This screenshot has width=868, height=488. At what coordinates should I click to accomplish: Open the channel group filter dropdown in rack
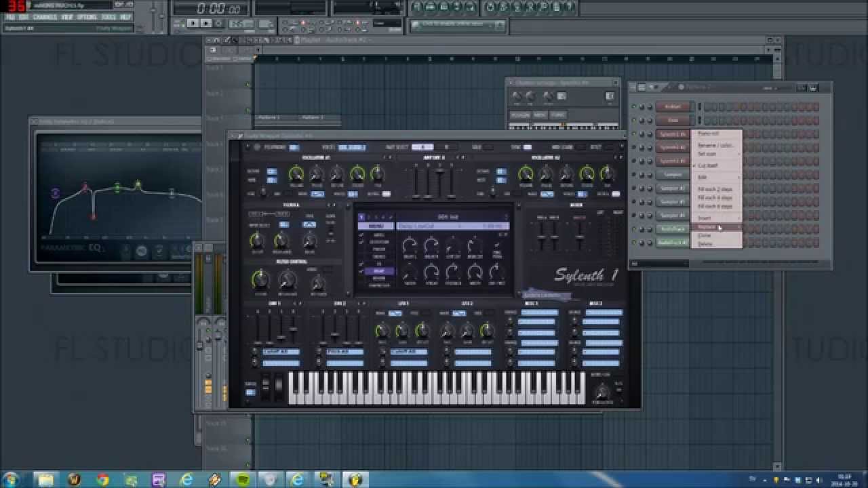point(660,263)
